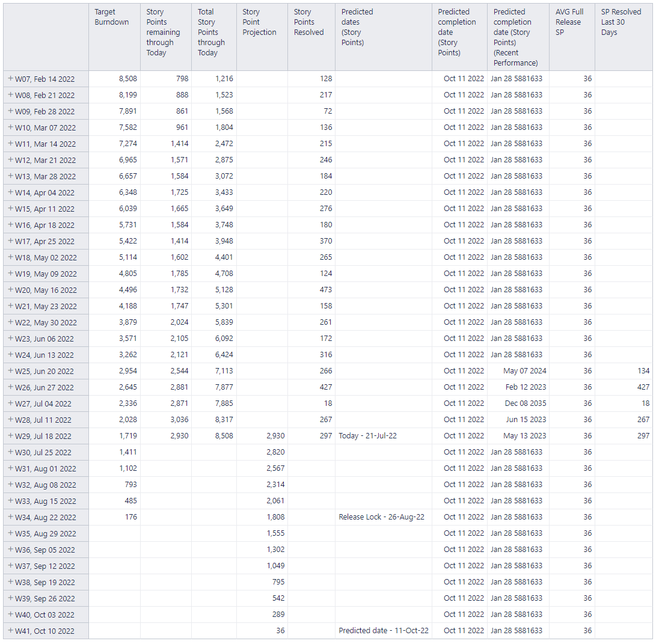Expand the W29, Jul 18 2022 row

point(10,436)
